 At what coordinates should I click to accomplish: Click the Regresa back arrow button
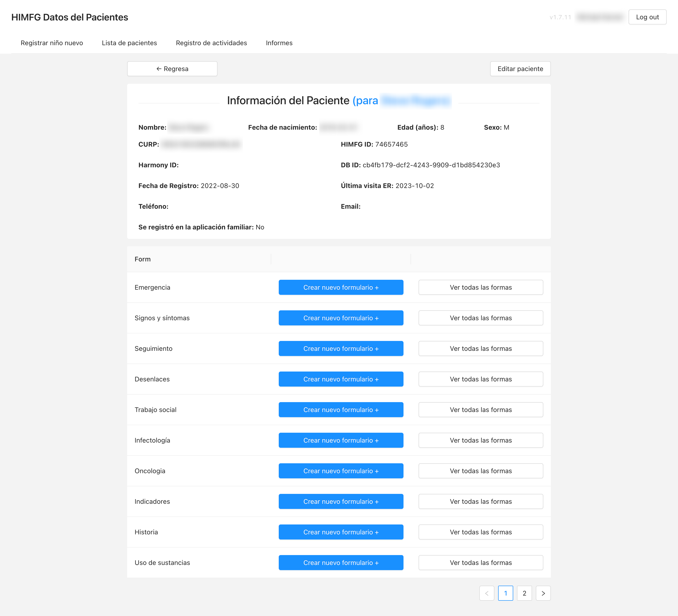point(172,68)
